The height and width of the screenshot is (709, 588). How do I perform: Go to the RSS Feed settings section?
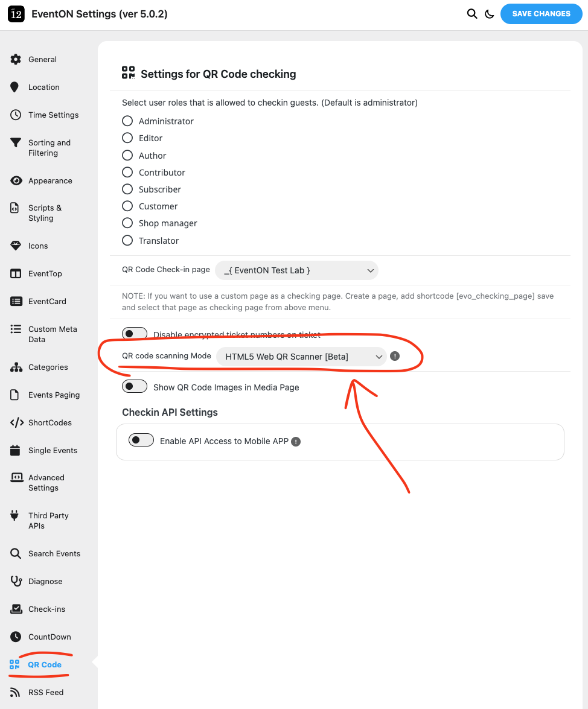45,692
